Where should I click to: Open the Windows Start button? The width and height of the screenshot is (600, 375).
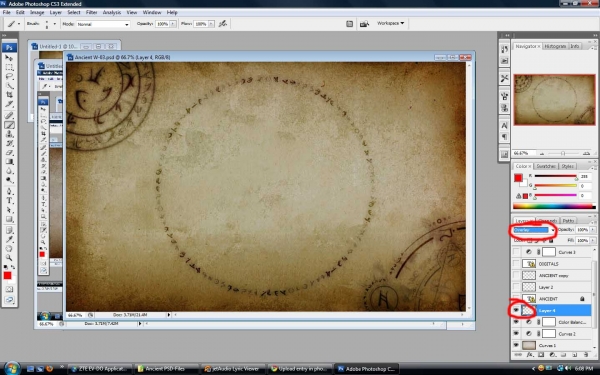pos(12,368)
